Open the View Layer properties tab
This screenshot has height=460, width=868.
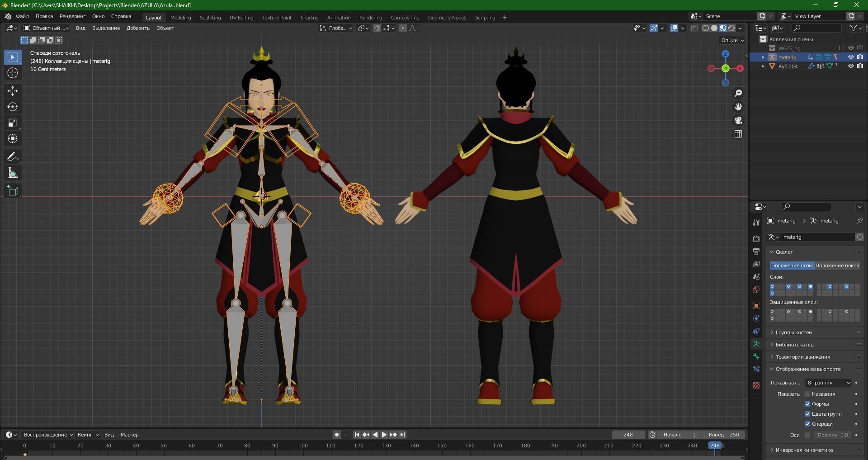756,264
